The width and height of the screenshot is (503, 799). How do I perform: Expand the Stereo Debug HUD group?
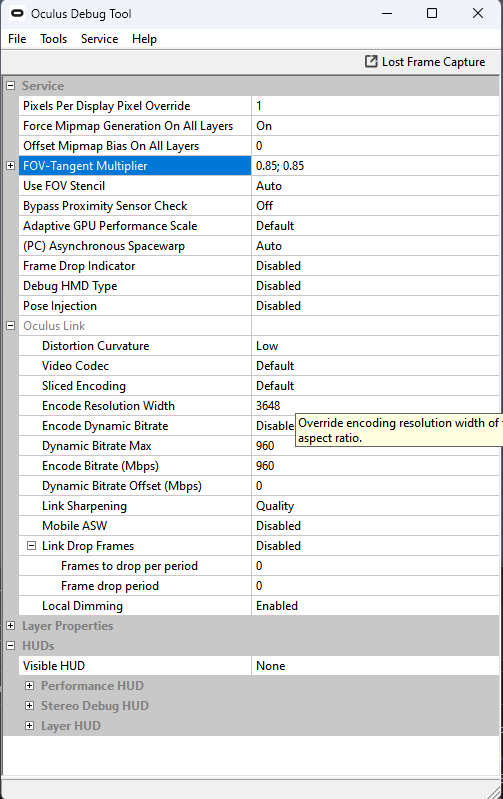tap(30, 706)
